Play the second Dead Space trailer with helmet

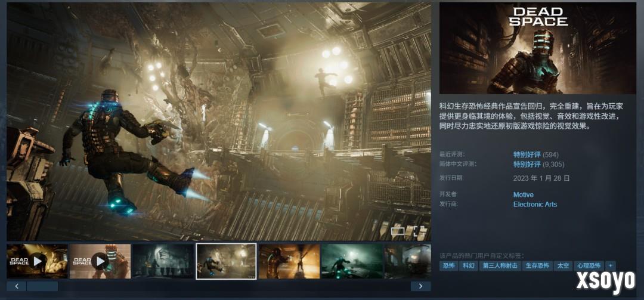pyautogui.click(x=100, y=261)
